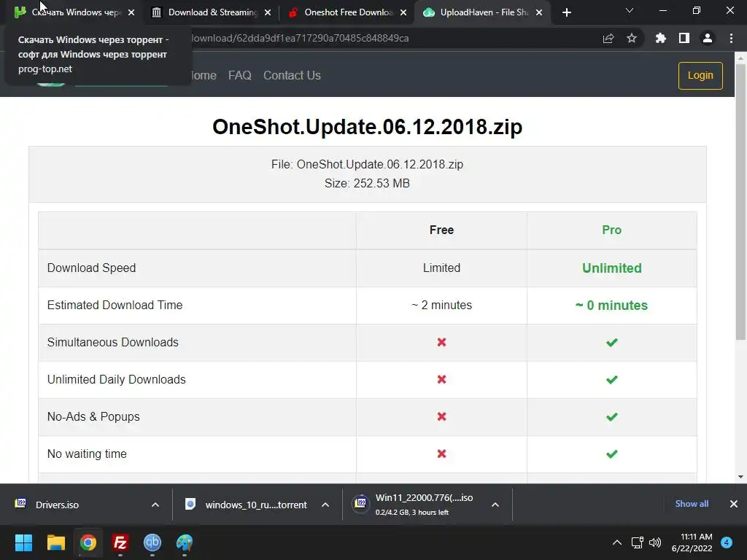Switch to the Скачать Windows tab
The image size is (747, 560).
click(71, 12)
